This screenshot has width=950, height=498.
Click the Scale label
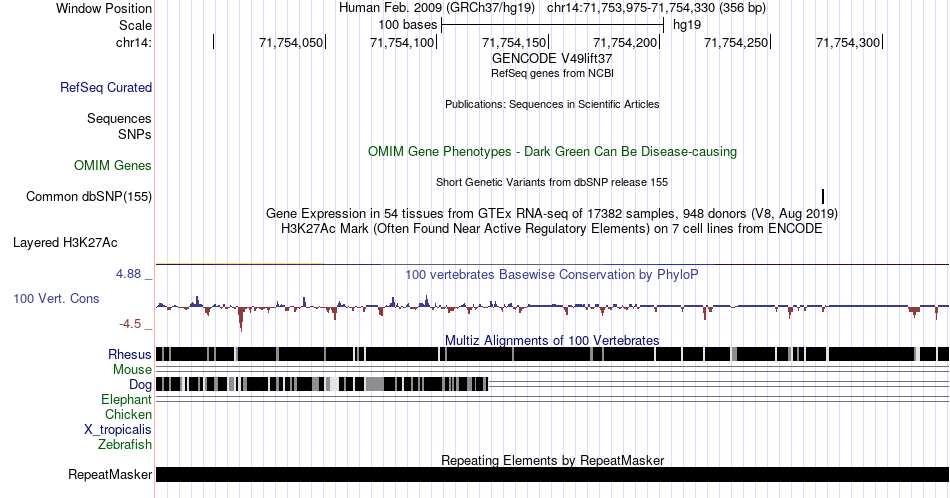pyautogui.click(x=135, y=25)
